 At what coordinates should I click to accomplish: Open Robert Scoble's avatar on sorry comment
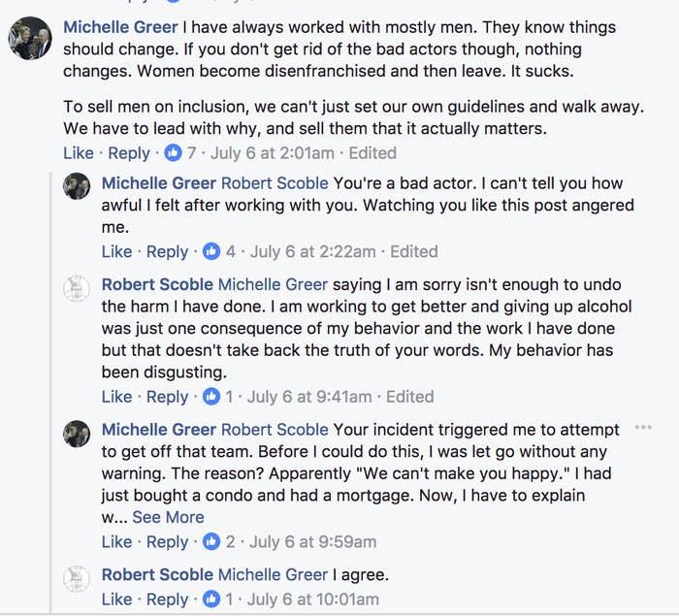[x=77, y=288]
